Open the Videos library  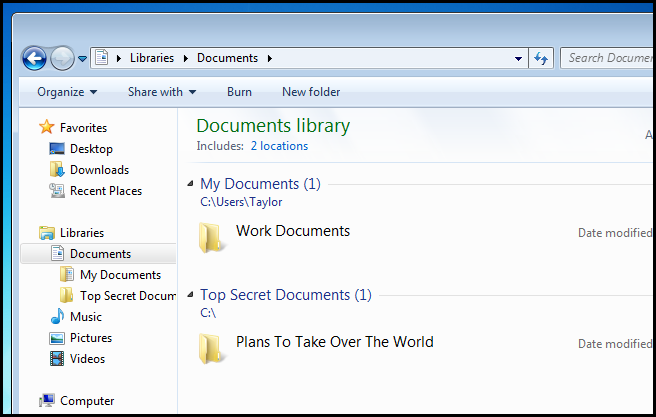[x=87, y=358]
